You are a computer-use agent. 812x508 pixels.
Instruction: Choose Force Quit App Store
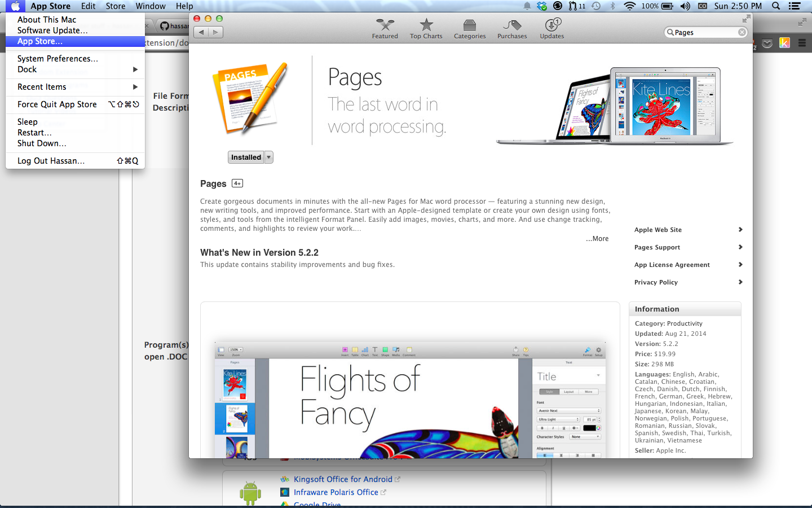tap(57, 104)
